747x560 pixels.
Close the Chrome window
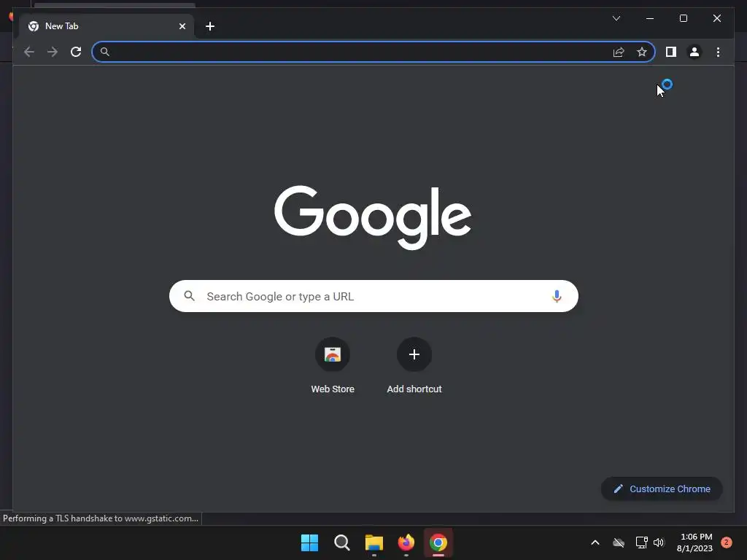(716, 18)
